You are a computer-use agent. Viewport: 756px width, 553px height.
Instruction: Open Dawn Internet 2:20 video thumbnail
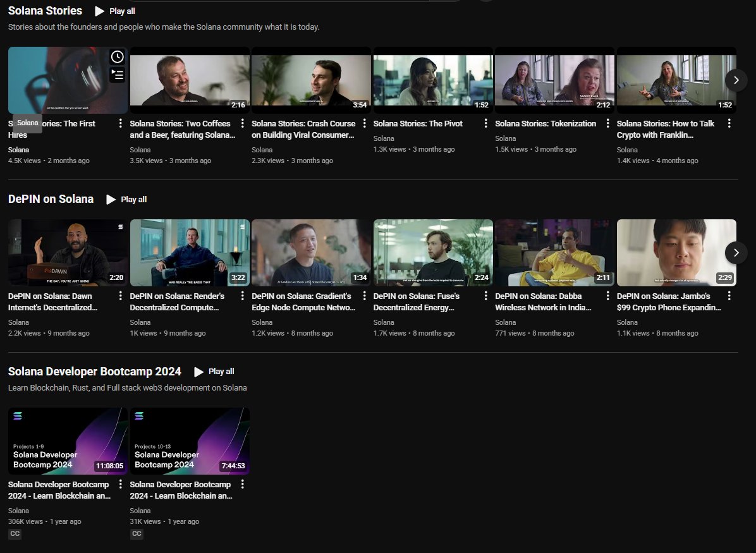point(68,253)
